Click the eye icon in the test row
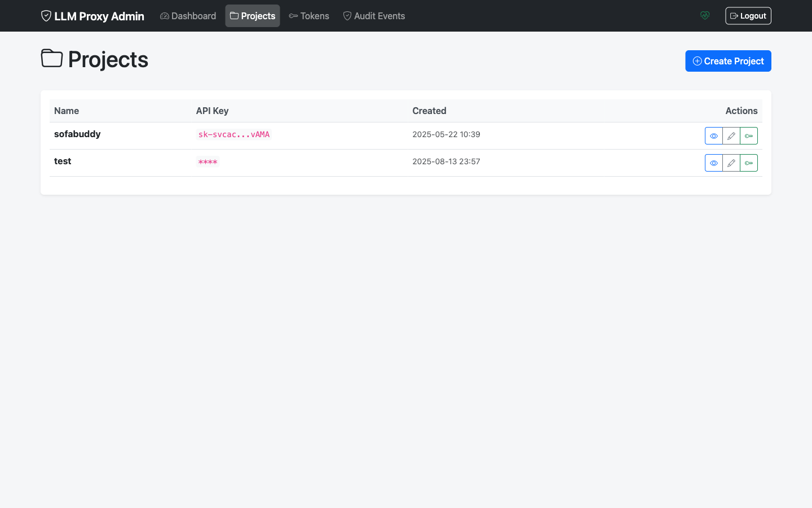 [713, 163]
